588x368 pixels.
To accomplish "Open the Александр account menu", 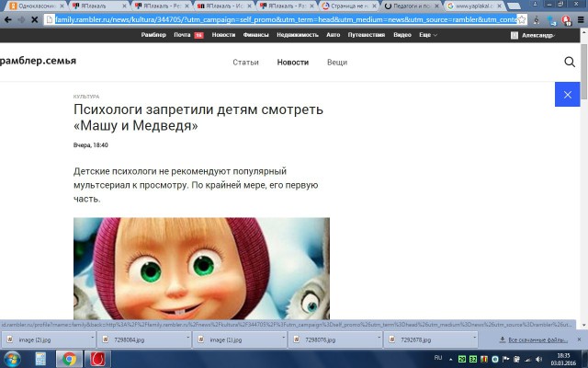I will click(537, 35).
